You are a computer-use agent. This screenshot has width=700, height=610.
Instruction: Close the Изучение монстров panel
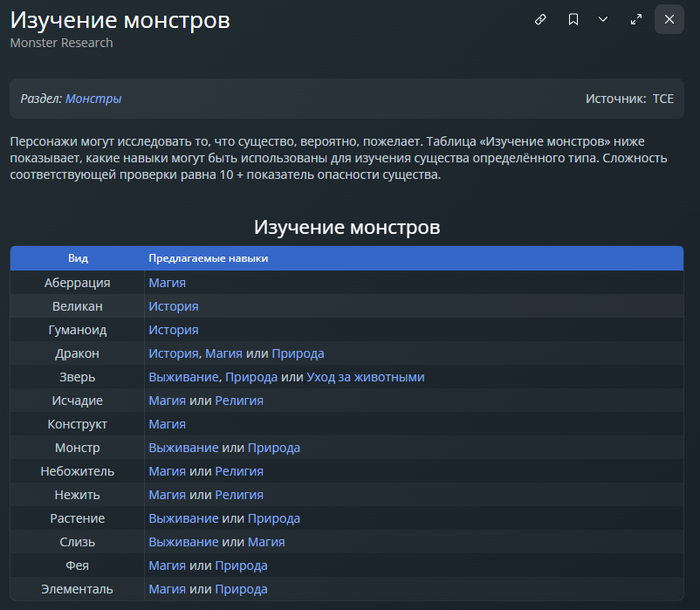tap(669, 19)
